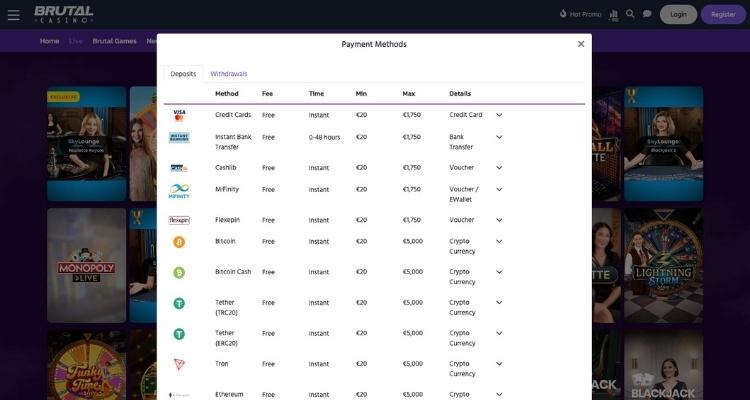Expand Ethereum row details
Screen dimensions: 750x400
point(499,394)
